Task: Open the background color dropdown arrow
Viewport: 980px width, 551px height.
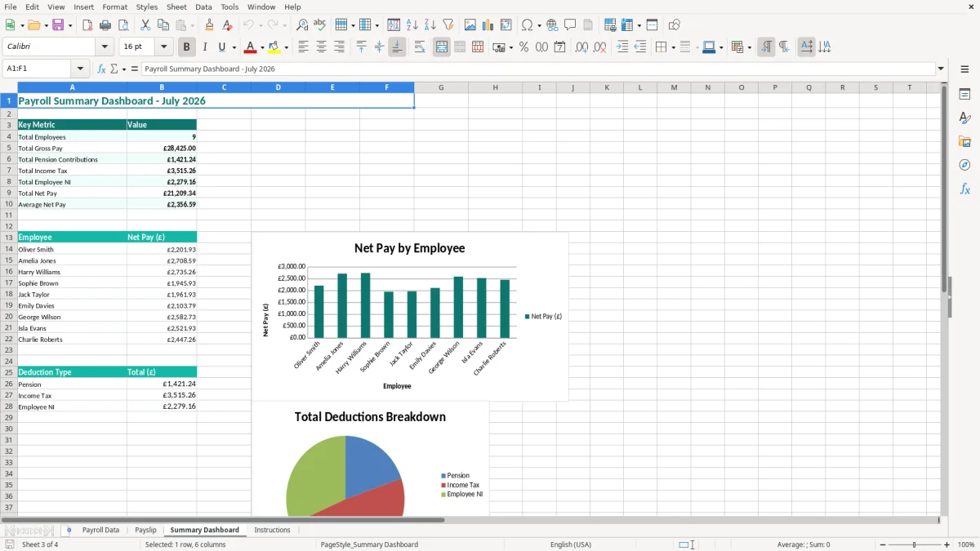Action: (286, 47)
